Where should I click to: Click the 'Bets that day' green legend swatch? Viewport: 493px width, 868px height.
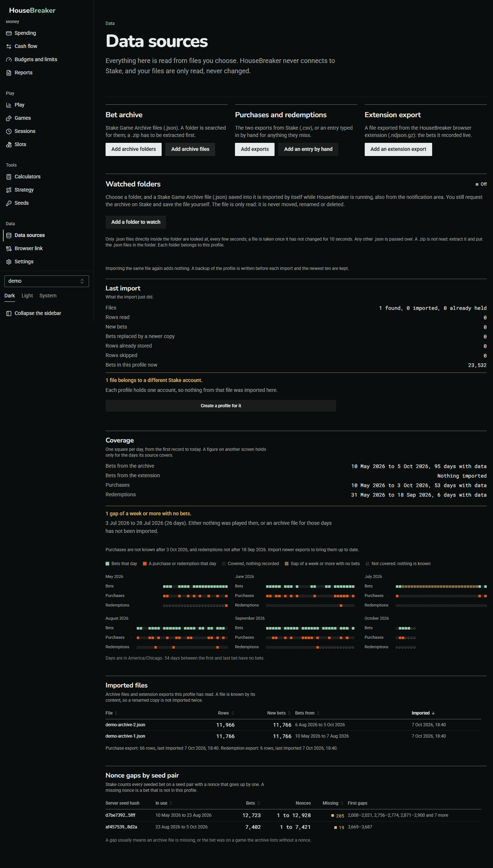click(107, 564)
